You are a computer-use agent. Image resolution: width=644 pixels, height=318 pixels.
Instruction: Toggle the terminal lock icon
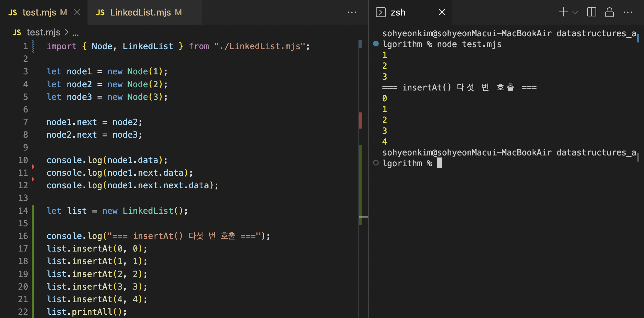pyautogui.click(x=609, y=12)
